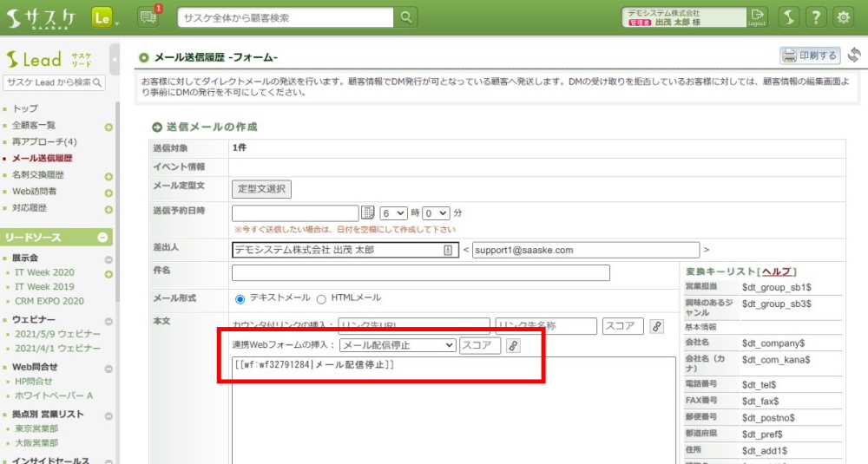
Task: Click the web form insert link icon
Action: pyautogui.click(x=513, y=346)
